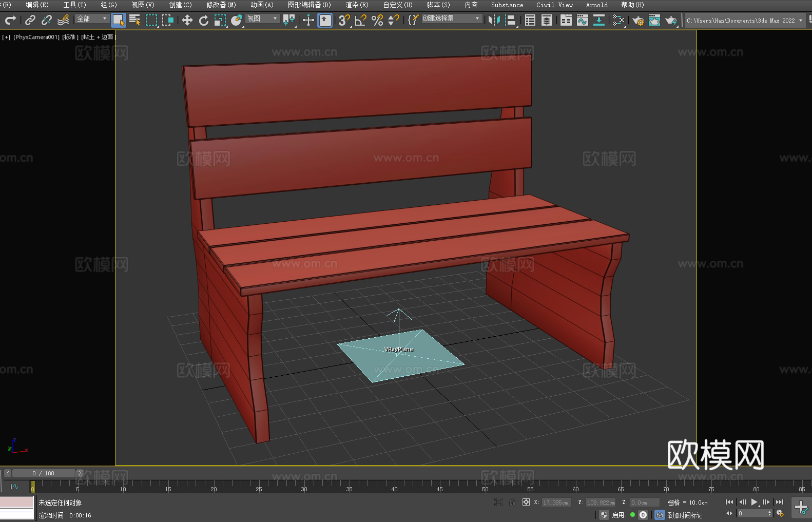812x522 pixels.
Task: Select the Scale tool
Action: [x=220, y=20]
